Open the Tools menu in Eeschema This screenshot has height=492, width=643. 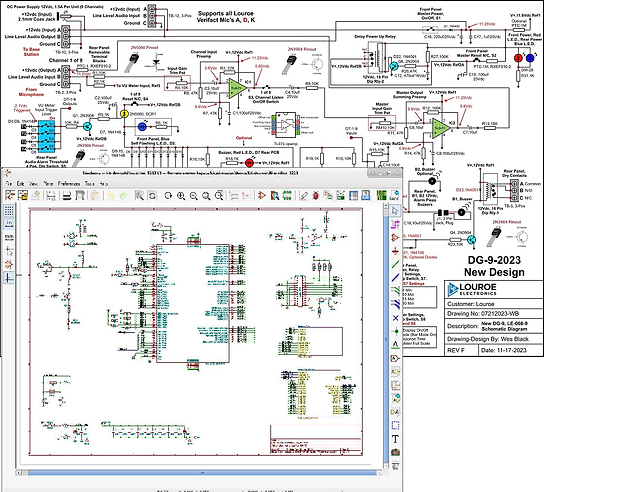[90, 184]
